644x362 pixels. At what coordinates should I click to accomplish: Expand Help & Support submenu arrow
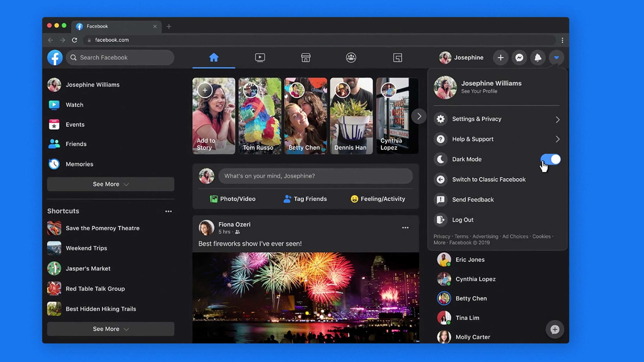[557, 139]
